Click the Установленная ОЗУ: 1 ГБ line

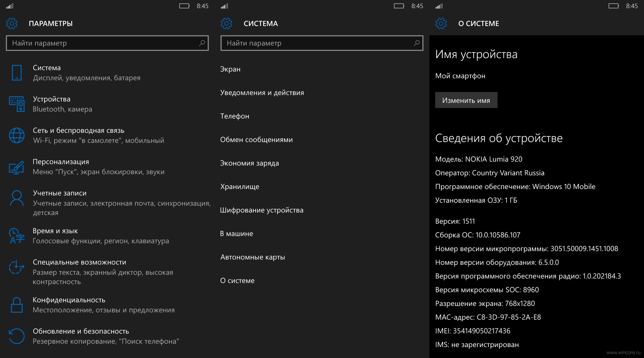click(476, 200)
